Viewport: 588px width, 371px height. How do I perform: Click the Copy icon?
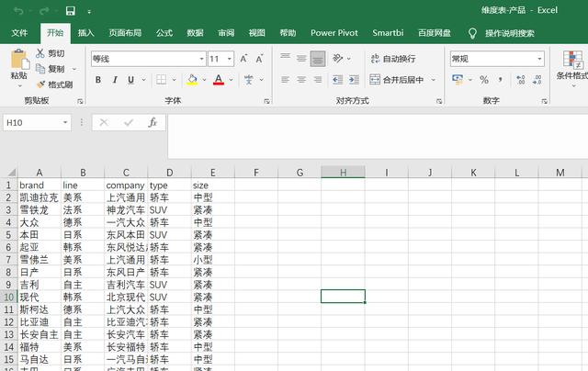tap(40, 69)
